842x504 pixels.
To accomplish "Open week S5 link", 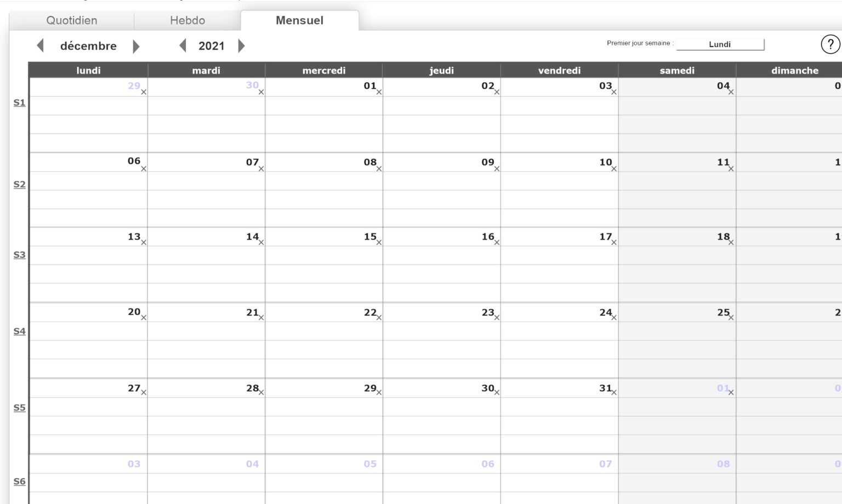I will 19,408.
